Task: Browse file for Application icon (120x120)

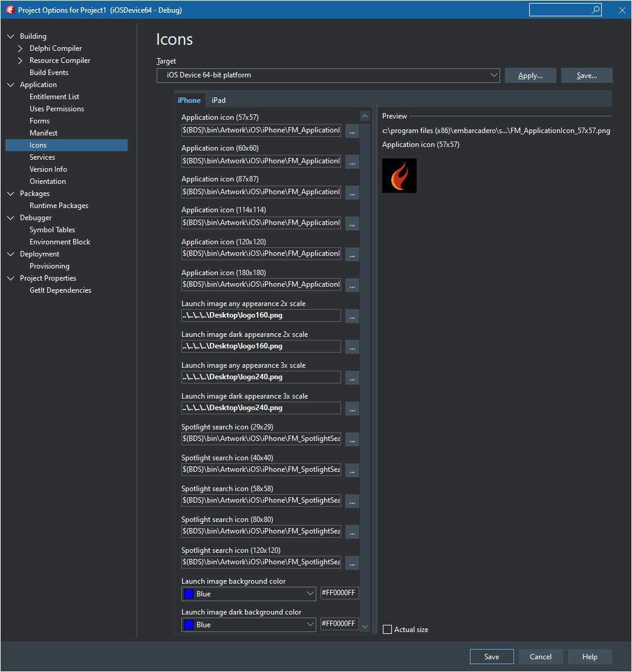Action: point(352,255)
